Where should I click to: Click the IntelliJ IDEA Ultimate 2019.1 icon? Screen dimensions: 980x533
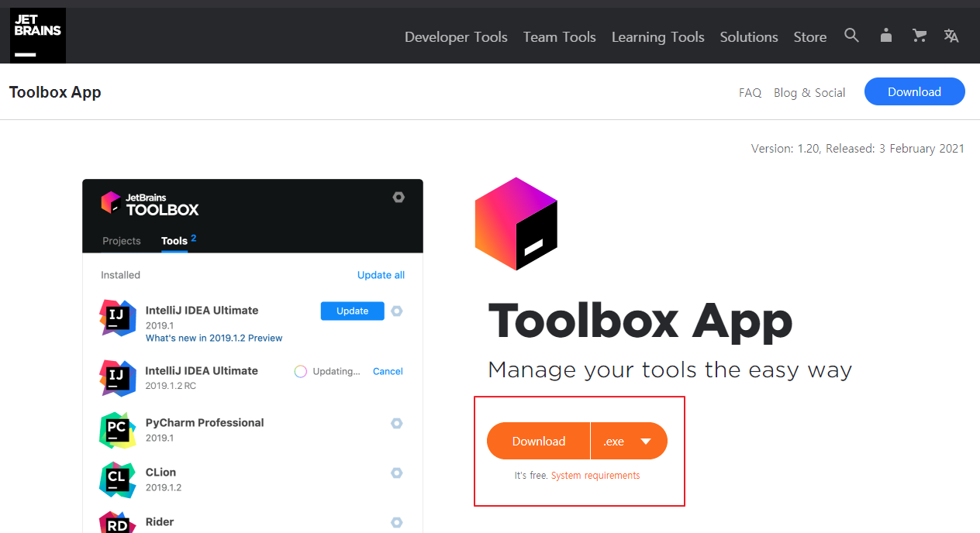[x=118, y=318]
